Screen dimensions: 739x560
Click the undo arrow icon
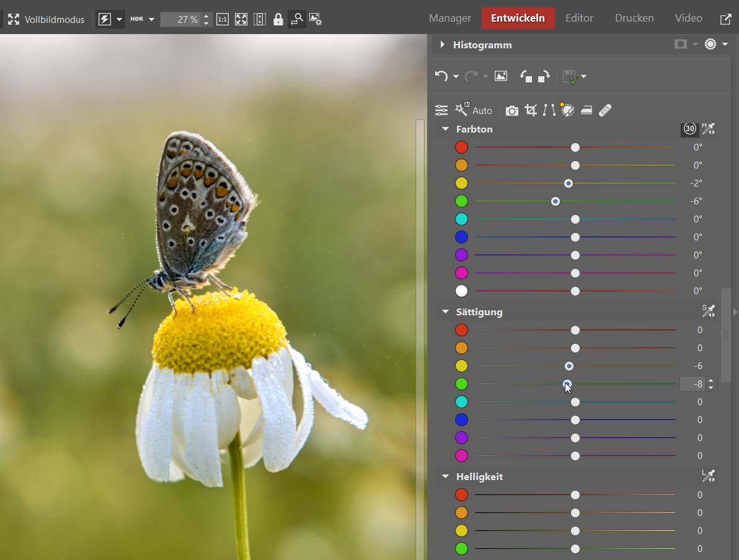441,76
